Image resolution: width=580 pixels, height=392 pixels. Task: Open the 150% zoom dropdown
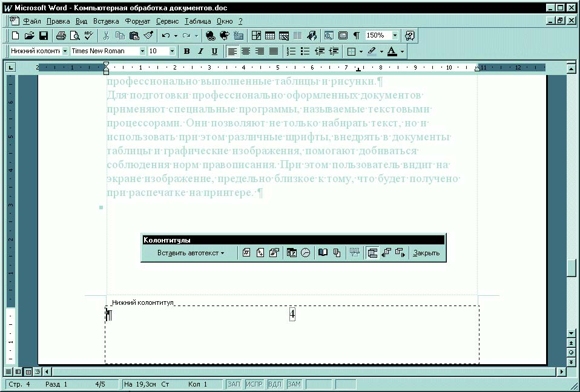(x=395, y=36)
